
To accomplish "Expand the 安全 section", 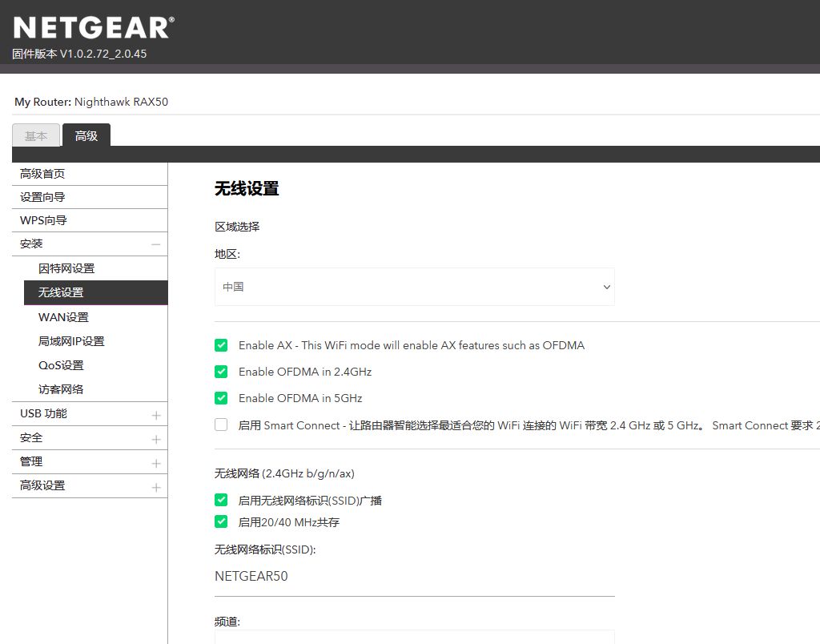I will coord(155,439).
